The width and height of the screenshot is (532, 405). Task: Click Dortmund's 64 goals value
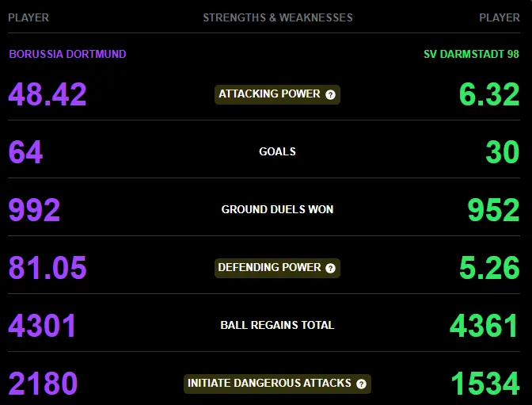pyautogui.click(x=25, y=152)
